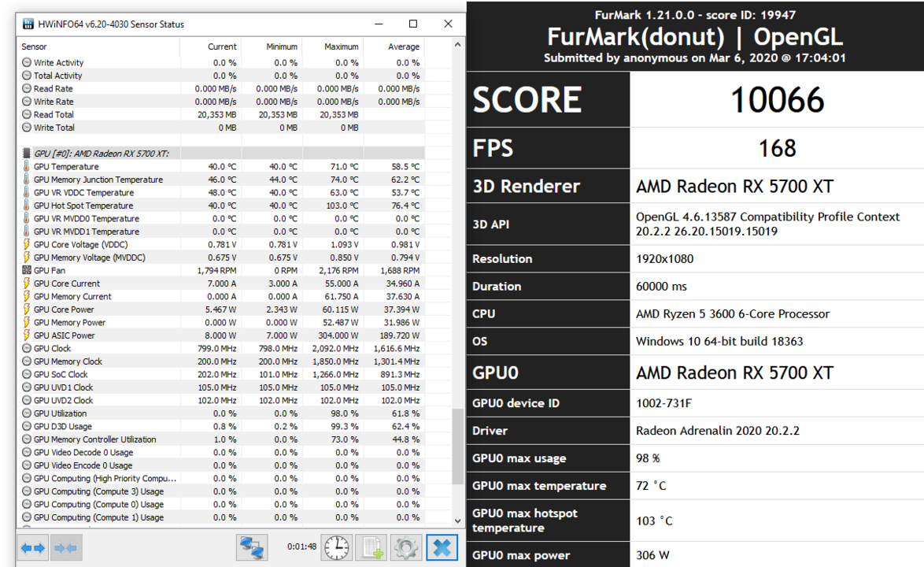The height and width of the screenshot is (567, 924).
Task: Click the sensor list scroll down arrow
Action: click(458, 521)
